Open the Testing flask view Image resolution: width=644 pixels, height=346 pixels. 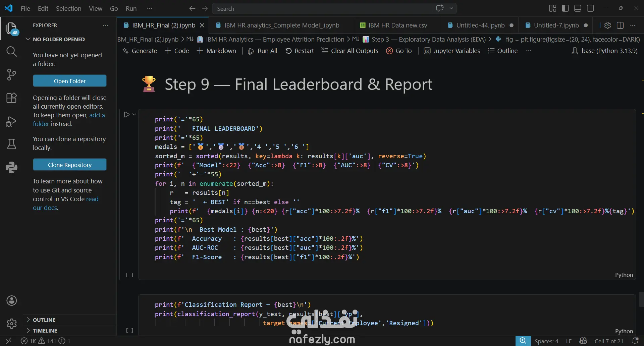tap(11, 144)
